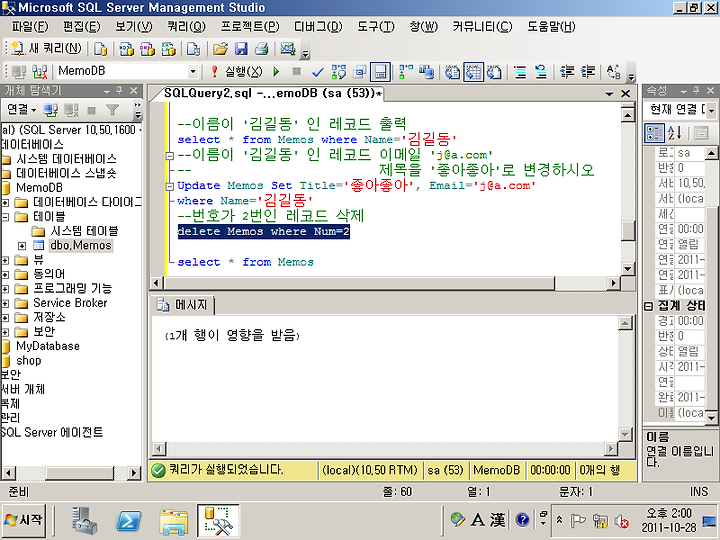
Task: Click the Change Connection icon
Action: tap(40, 72)
